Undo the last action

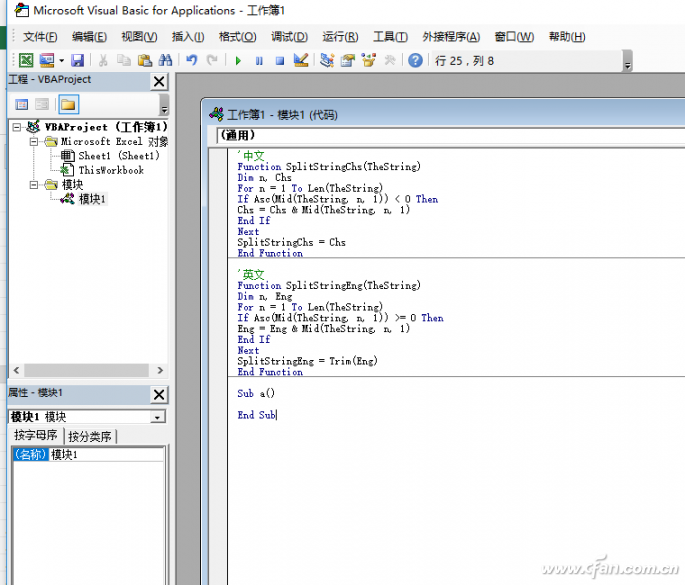(191, 60)
